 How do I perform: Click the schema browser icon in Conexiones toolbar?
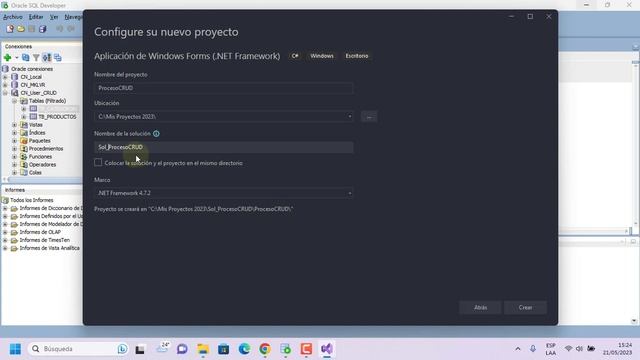[47, 58]
